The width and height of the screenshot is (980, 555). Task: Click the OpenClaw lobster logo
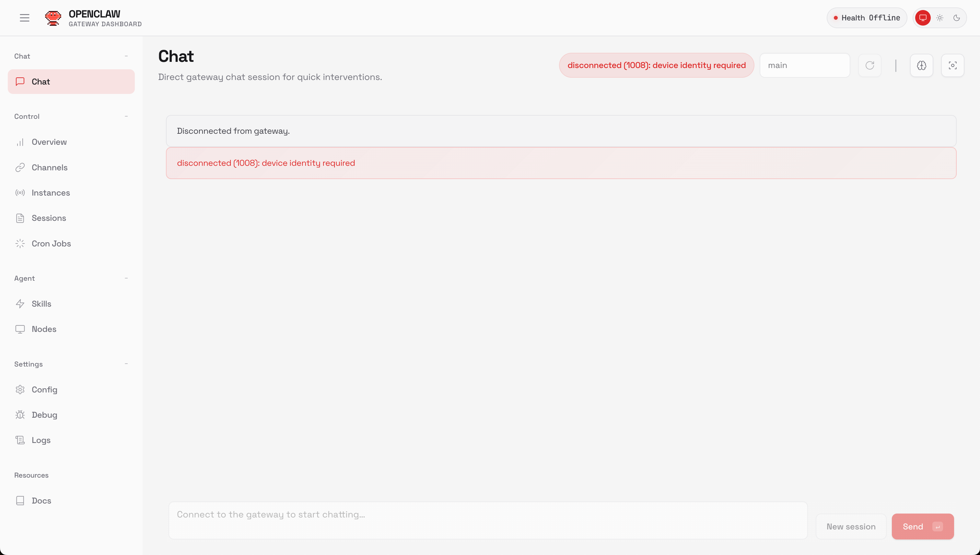point(52,18)
